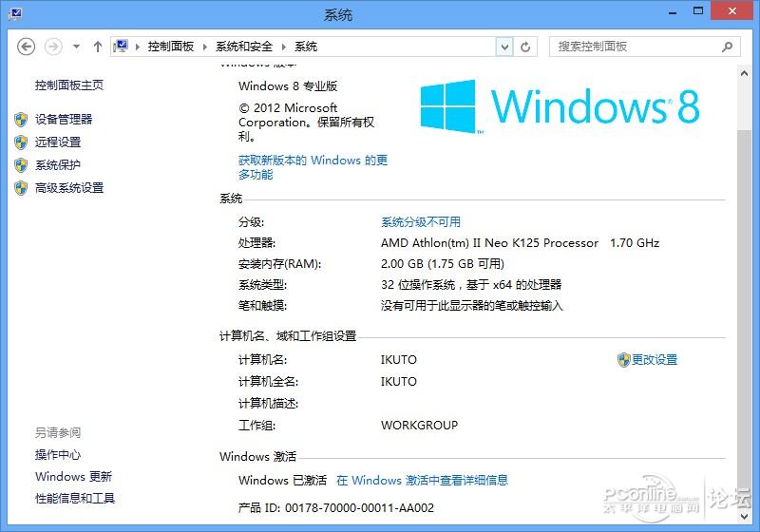
Task: Click the shield icon beside 更改设置
Action: (x=623, y=360)
